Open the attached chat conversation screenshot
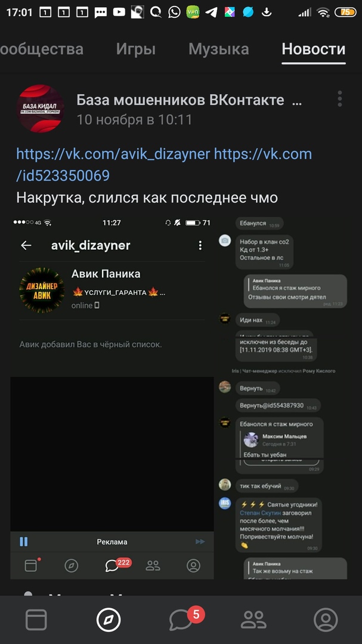This screenshot has height=644, width=362. coord(283,397)
